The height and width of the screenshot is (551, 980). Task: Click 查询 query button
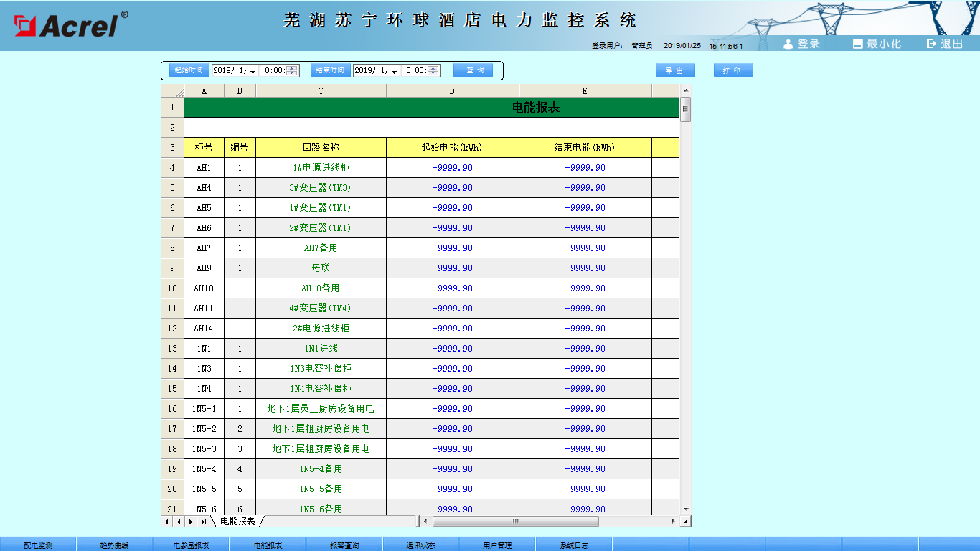coord(473,70)
